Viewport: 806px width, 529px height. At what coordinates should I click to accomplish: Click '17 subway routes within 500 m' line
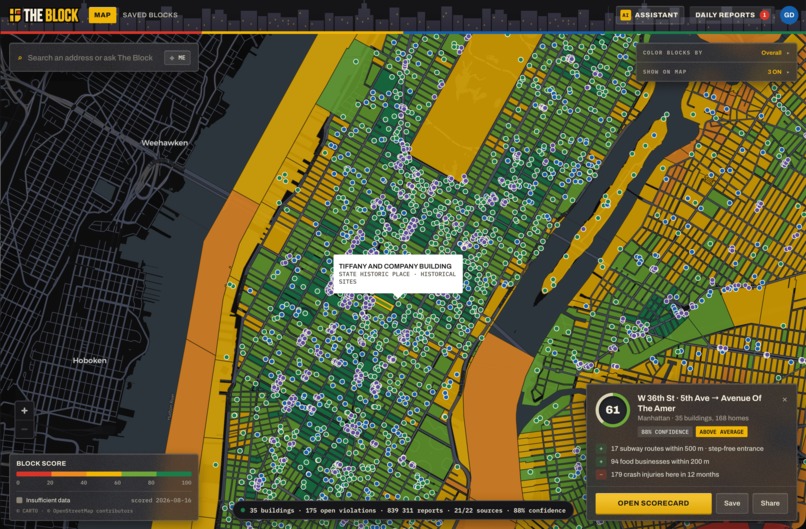687,448
